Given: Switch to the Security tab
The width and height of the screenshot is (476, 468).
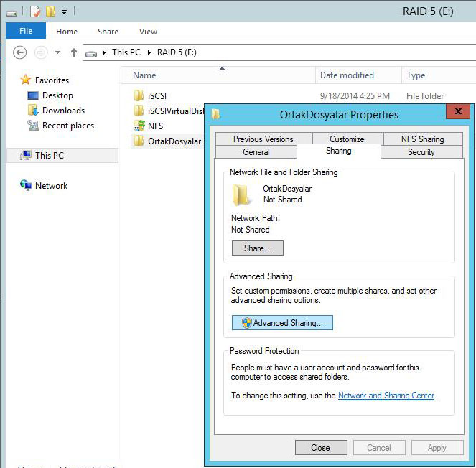Looking at the screenshot, I should coord(421,152).
